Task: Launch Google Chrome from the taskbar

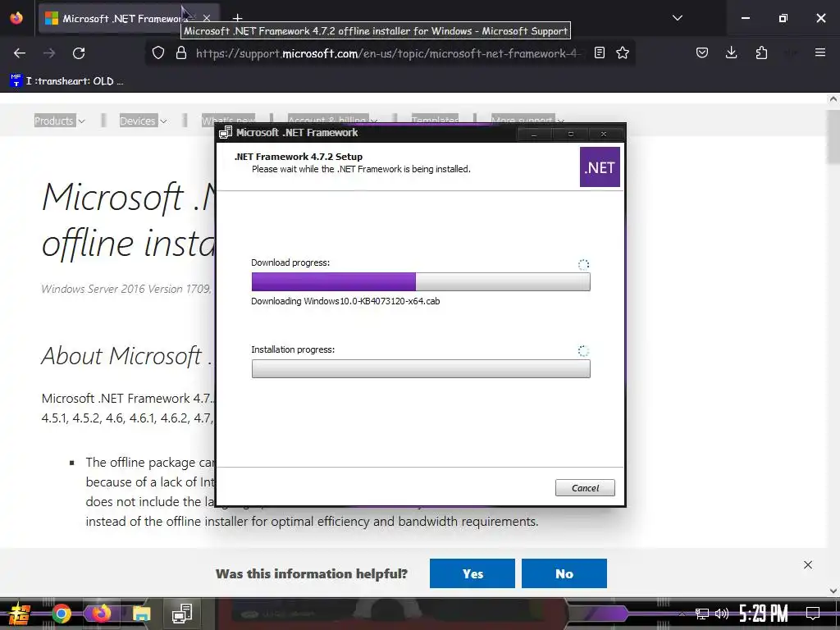Action: coord(61,614)
